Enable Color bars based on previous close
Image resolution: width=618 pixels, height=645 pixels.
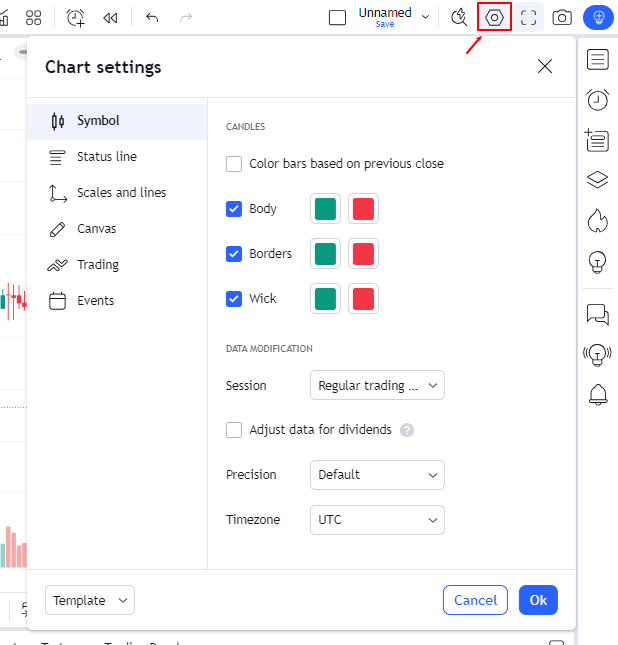(x=234, y=164)
